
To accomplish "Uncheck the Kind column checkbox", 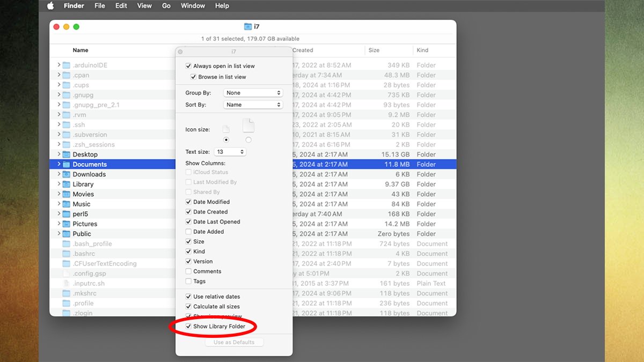I will 188,252.
